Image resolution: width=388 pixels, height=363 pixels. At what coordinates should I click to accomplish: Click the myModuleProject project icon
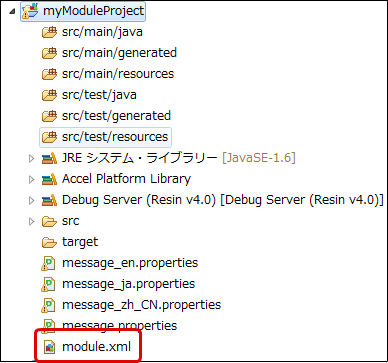point(30,11)
